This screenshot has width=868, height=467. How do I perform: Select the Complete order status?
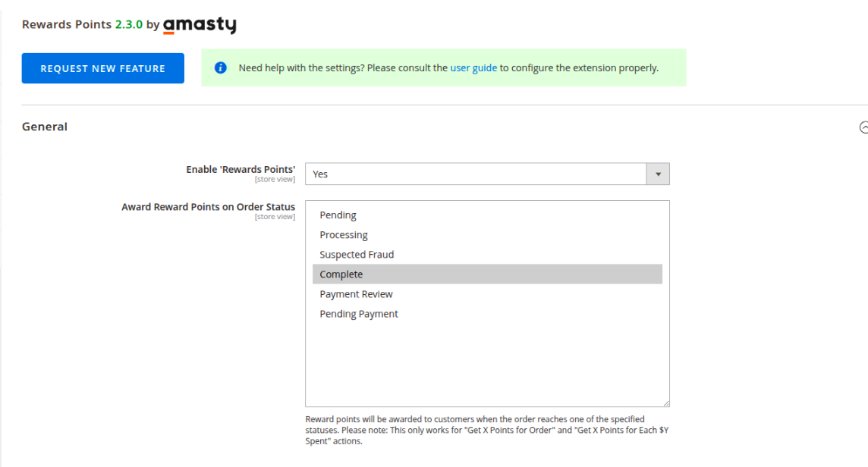[487, 274]
